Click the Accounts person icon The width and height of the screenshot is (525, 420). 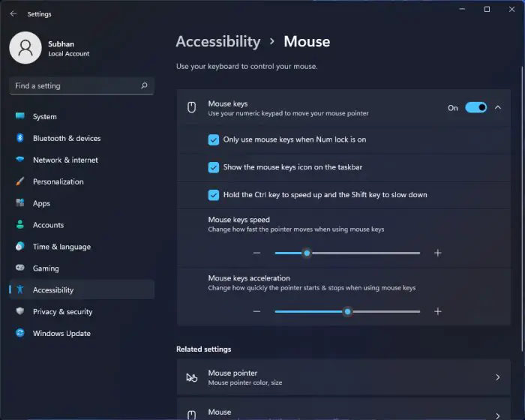point(20,224)
